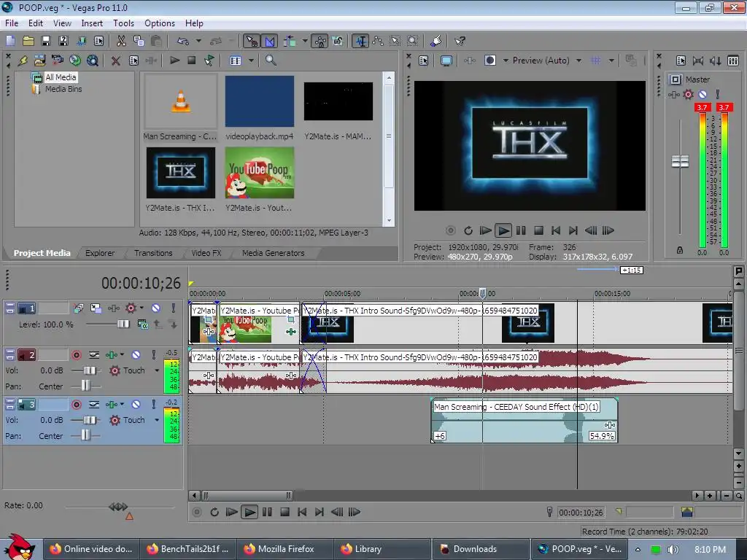The image size is (747, 560).
Task: Arm audio track 2 for record
Action: 76,355
